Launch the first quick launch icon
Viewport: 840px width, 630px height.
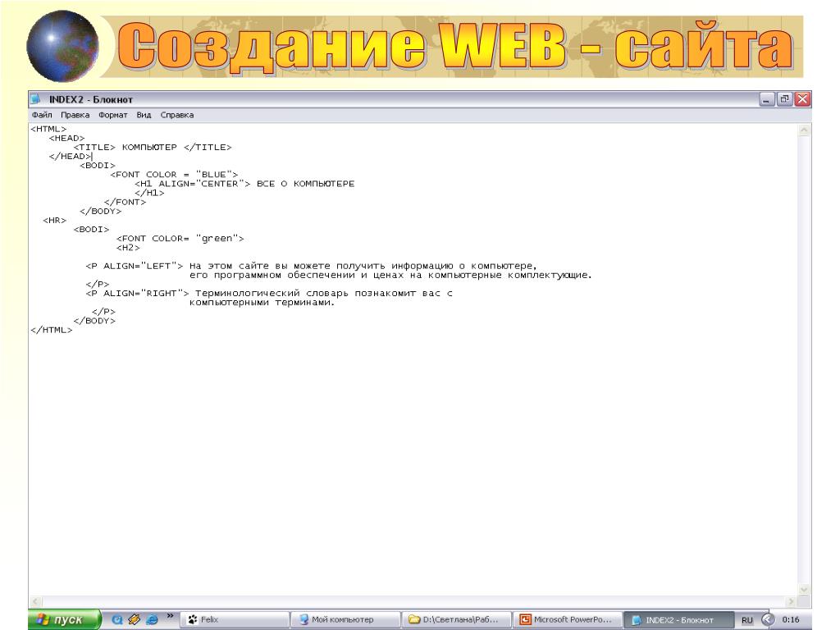tap(117, 619)
